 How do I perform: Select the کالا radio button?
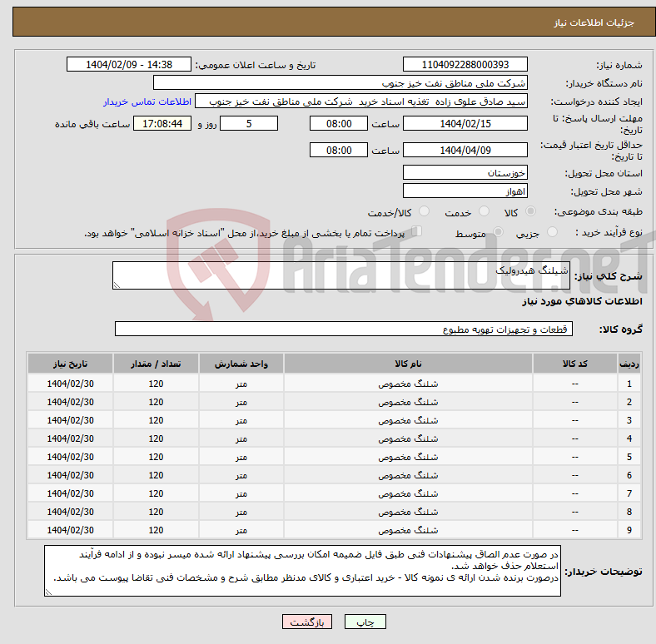[x=530, y=211]
